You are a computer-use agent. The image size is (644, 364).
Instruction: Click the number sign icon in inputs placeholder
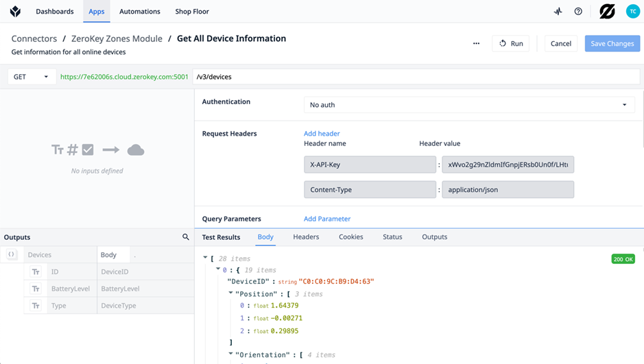click(72, 150)
